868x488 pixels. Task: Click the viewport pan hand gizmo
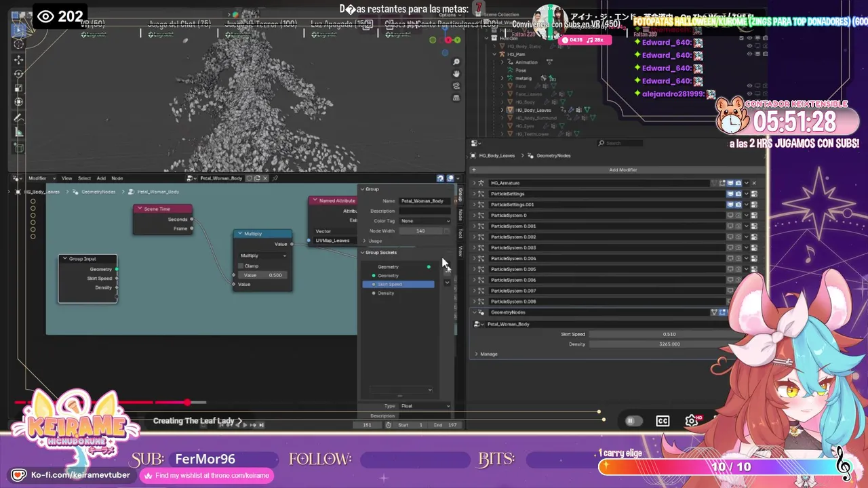coord(456,74)
